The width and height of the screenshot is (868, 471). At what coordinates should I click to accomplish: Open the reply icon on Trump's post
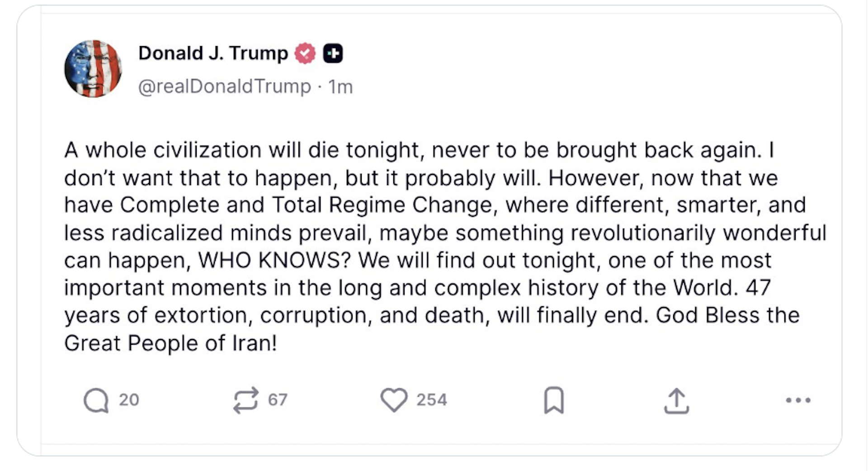(96, 400)
